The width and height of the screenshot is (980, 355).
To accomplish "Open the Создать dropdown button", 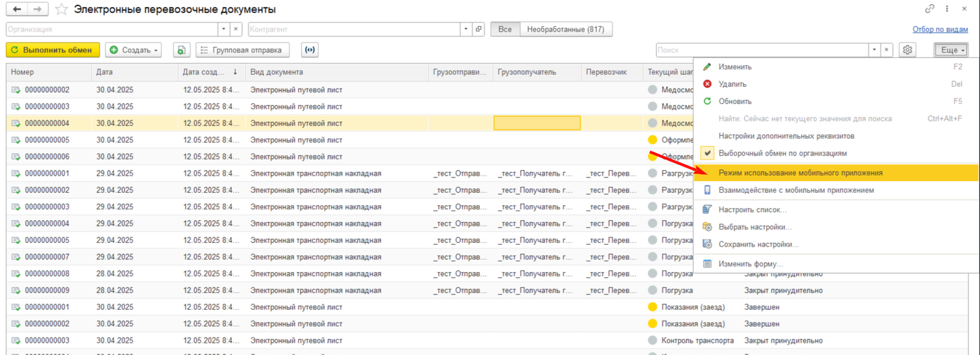I will [134, 50].
